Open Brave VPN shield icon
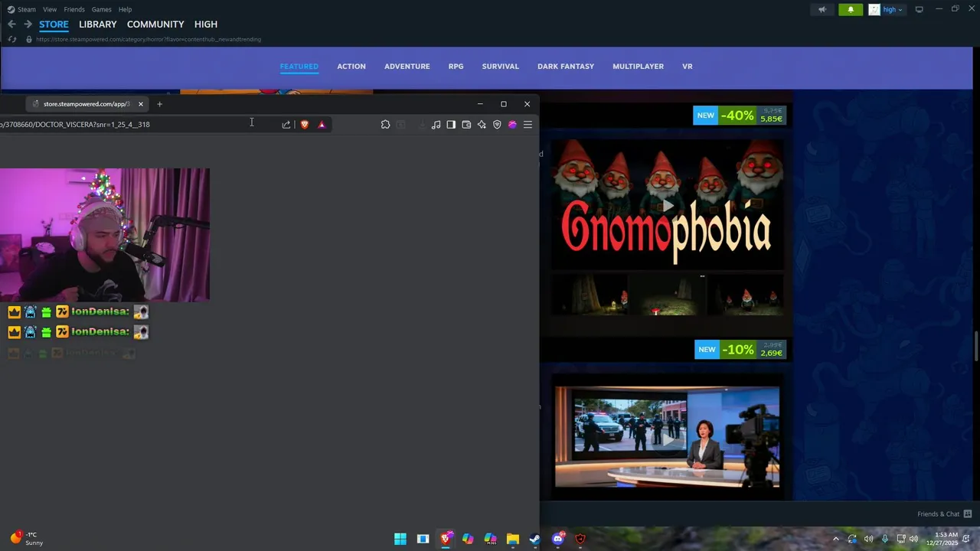980x551 pixels. (x=497, y=125)
